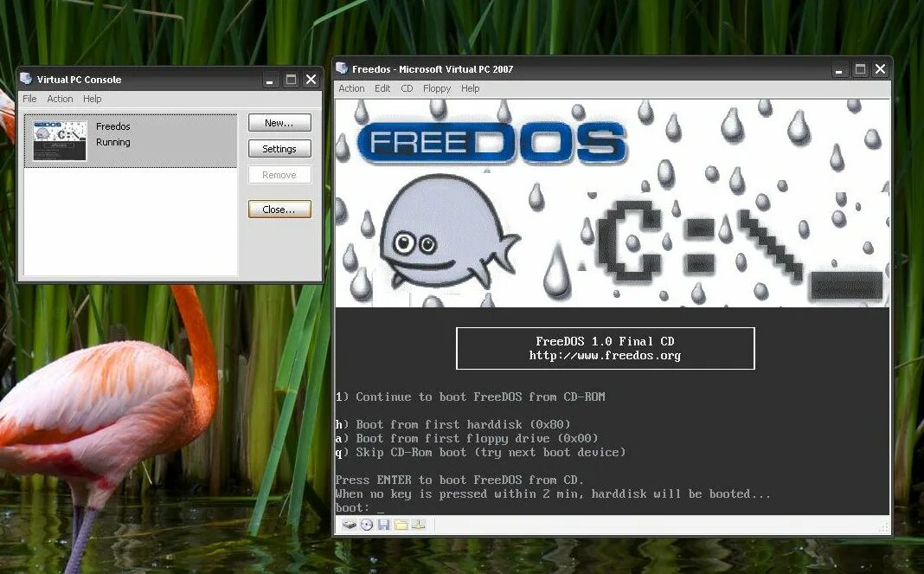This screenshot has height=574, width=924.
Task: Click the network adapter status icon
Action: click(419, 525)
